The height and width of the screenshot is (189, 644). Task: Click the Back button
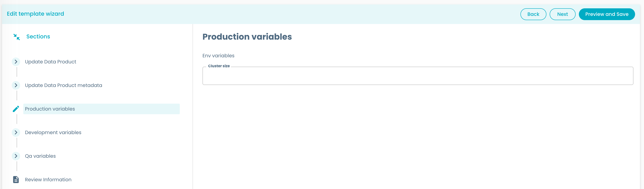(533, 14)
